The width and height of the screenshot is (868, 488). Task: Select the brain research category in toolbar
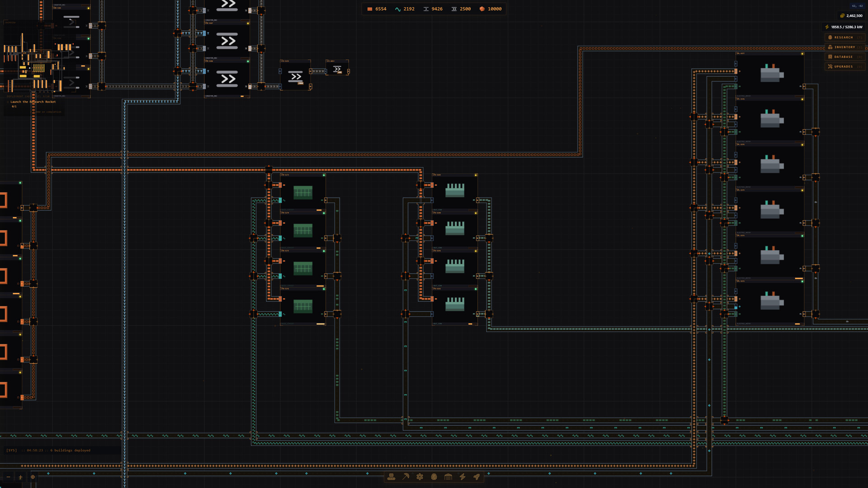(x=434, y=477)
